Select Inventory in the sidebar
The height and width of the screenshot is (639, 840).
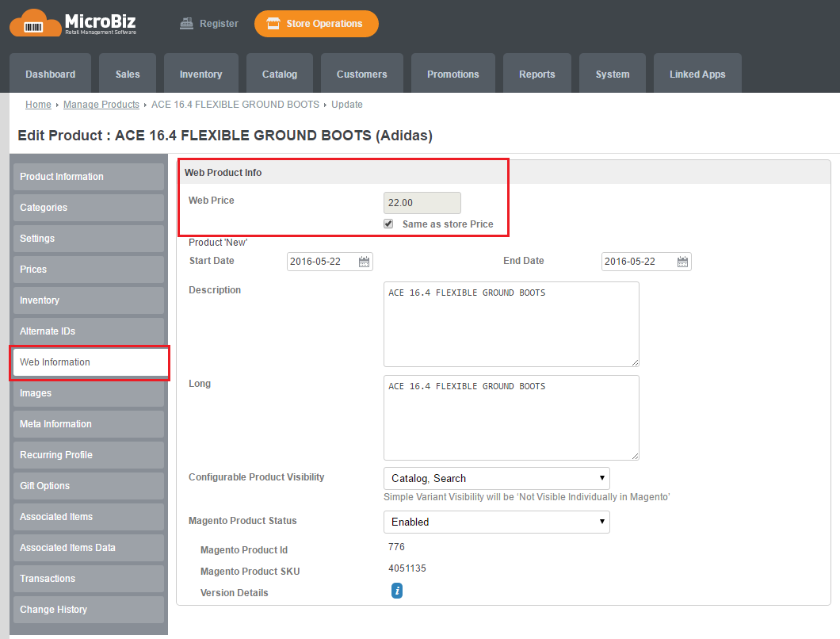point(89,300)
